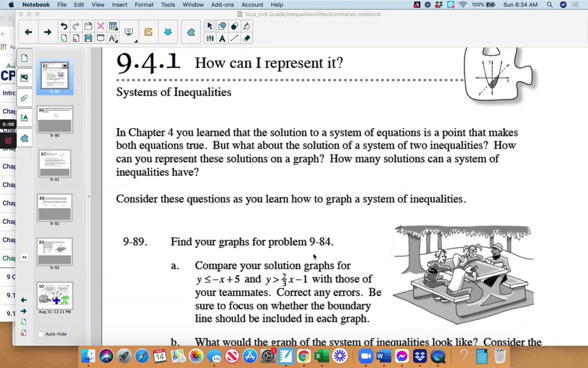Delete the current page in the toolbar

pyautogui.click(x=76, y=38)
